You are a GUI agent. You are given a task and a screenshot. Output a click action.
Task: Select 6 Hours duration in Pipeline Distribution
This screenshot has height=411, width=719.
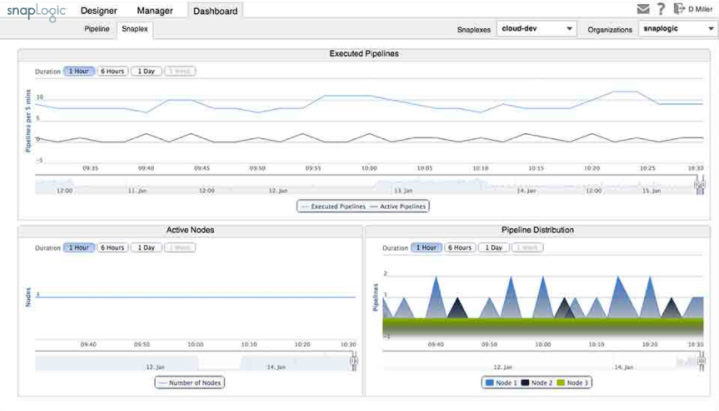(x=460, y=247)
